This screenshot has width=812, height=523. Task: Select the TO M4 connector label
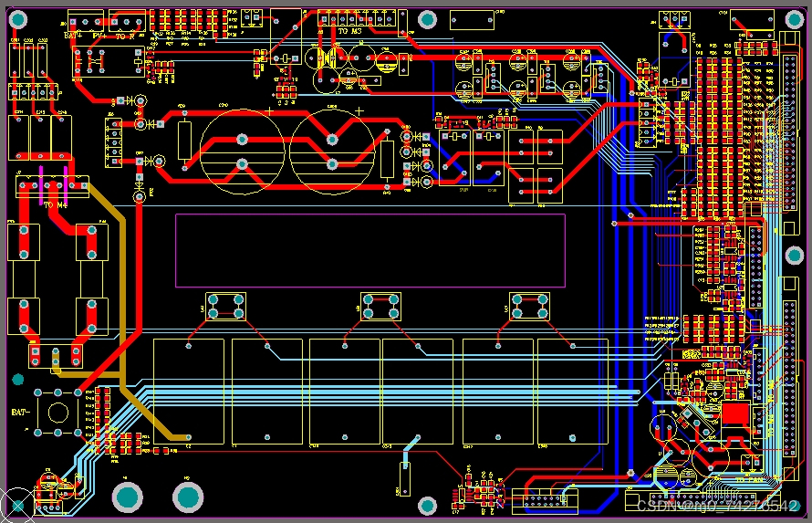coord(55,205)
